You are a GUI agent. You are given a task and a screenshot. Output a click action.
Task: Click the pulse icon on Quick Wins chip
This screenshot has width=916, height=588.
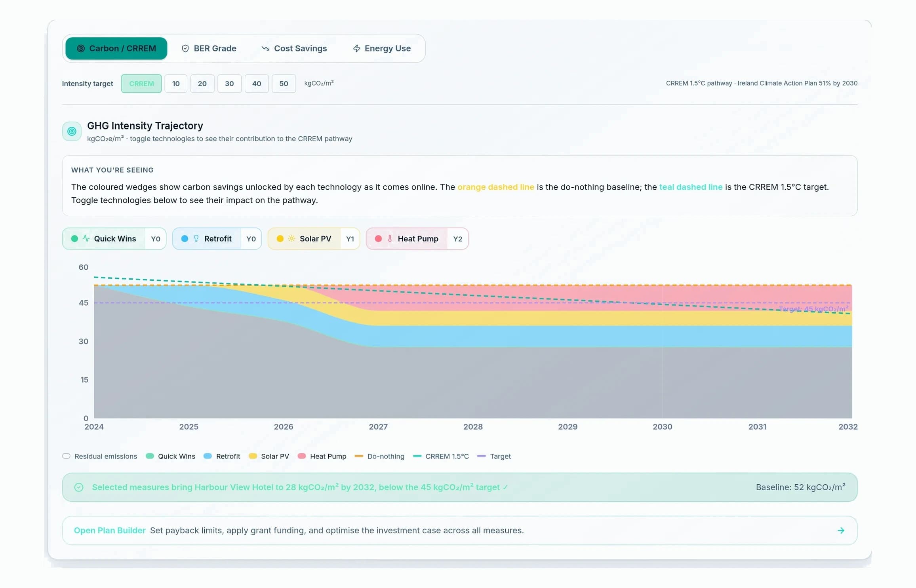pyautogui.click(x=86, y=238)
